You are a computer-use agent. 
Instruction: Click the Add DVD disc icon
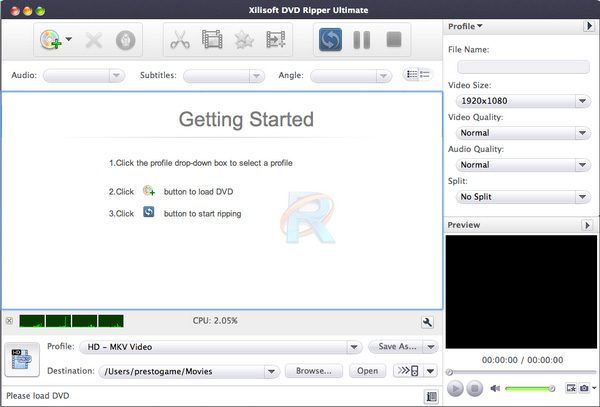pos(50,41)
